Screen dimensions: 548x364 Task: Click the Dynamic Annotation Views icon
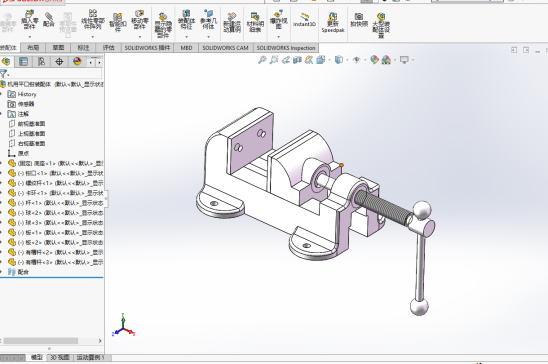click(309, 60)
